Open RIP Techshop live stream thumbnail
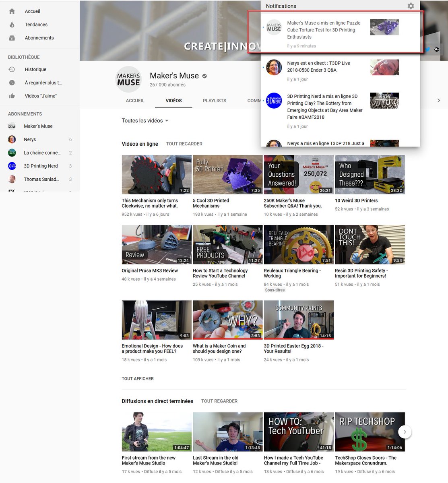Image resolution: width=448 pixels, height=483 pixels. coord(370,432)
